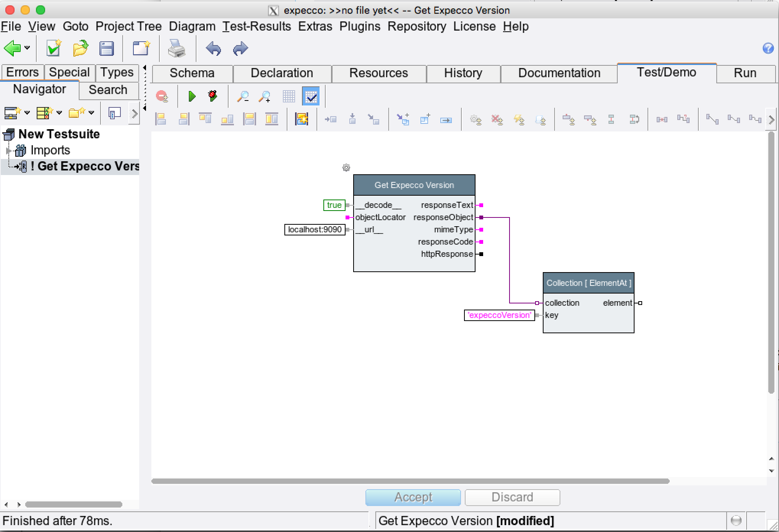Screen dimensions: 779x532
Task: Open dropdown next to green back arrow
Action: coord(27,48)
